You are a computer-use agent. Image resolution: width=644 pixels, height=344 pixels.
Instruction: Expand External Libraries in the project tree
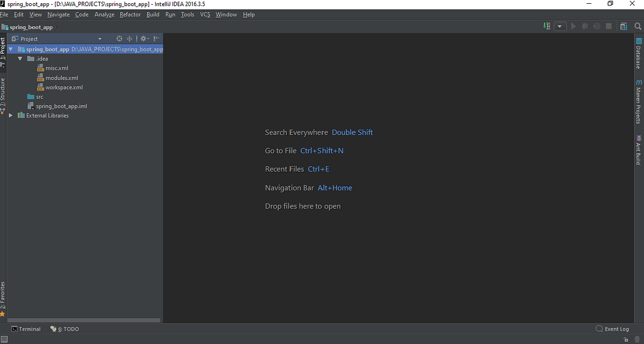pyautogui.click(x=10, y=115)
